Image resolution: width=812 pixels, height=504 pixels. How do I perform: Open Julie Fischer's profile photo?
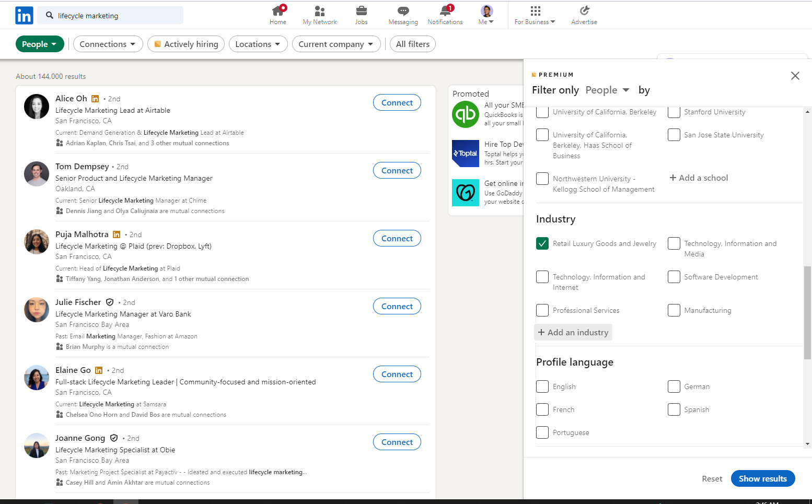37,310
